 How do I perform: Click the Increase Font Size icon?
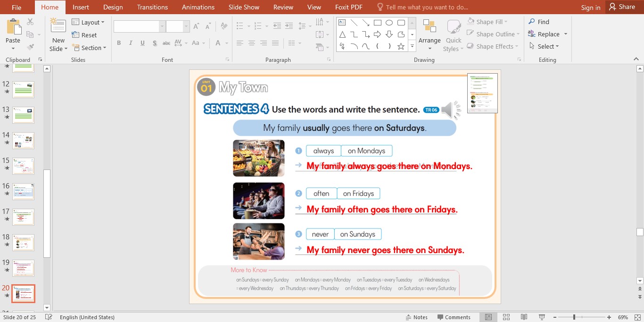tap(196, 26)
